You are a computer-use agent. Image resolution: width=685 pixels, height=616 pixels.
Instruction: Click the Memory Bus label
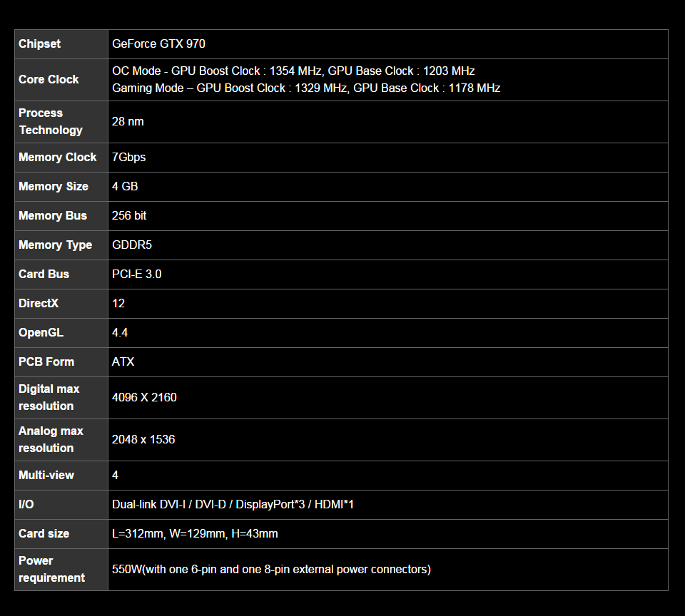[x=52, y=215]
